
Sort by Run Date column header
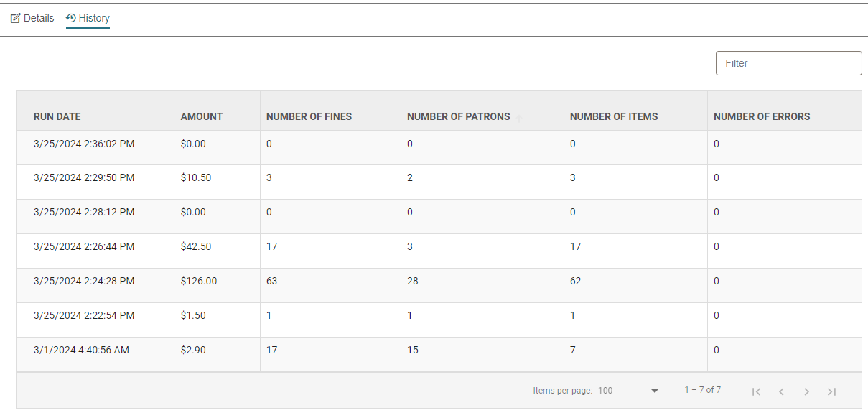pos(57,116)
